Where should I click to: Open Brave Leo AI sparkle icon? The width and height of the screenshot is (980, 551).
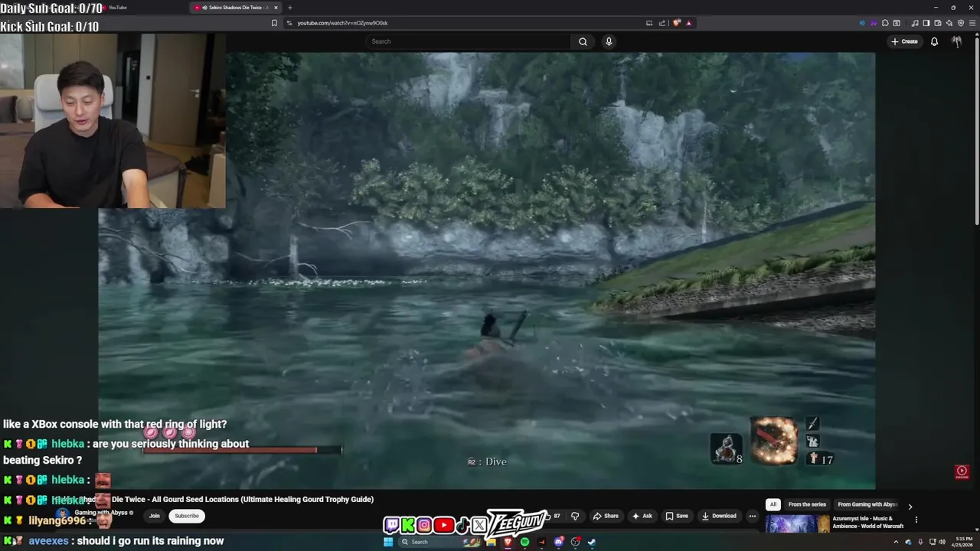point(949,23)
